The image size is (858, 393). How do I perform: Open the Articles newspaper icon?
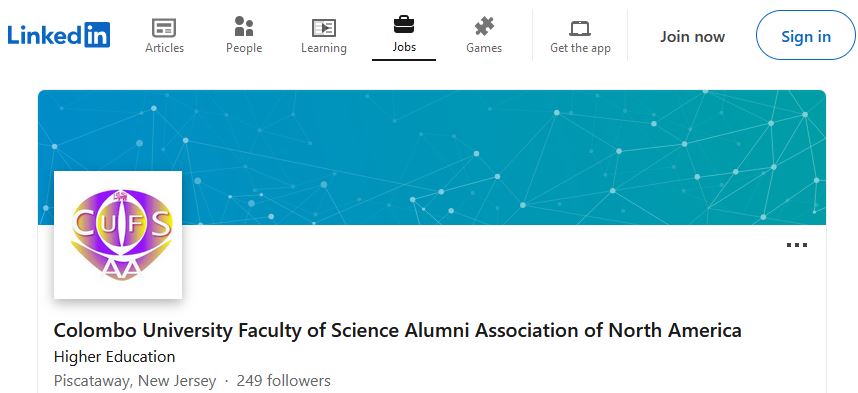(x=164, y=27)
